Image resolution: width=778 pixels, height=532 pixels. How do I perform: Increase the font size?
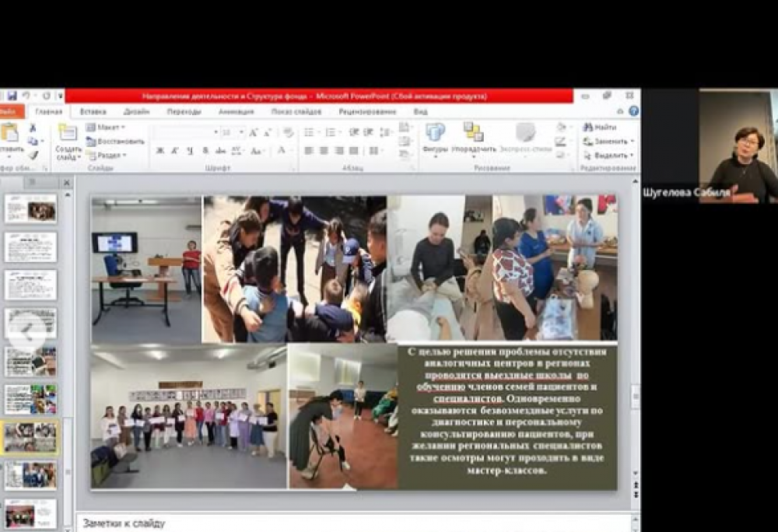tap(254, 132)
